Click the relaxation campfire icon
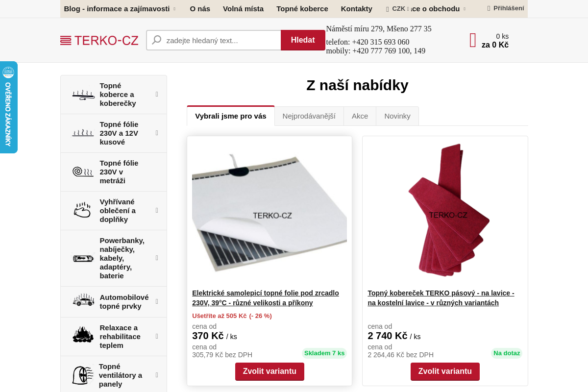Viewport: 588px width, 392px height. point(83,335)
